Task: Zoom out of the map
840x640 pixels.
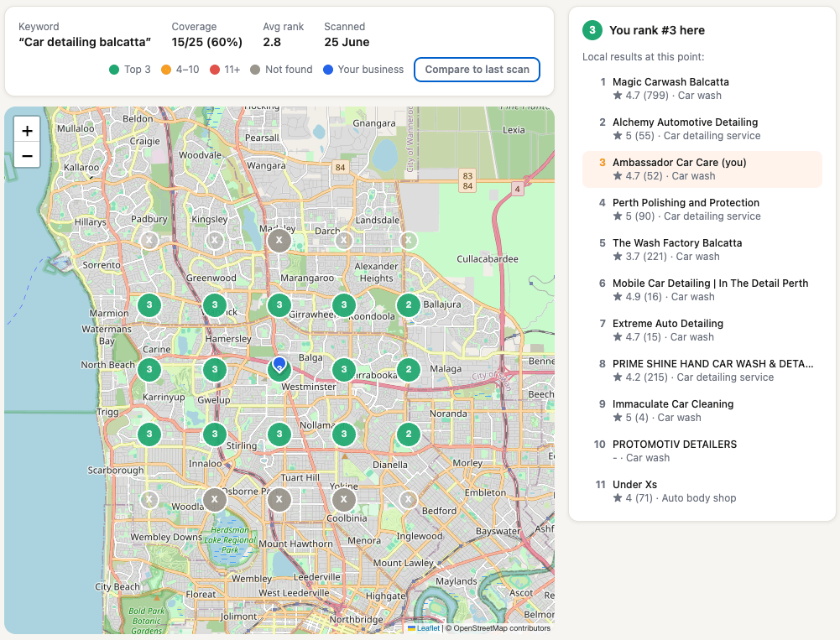Action: point(28,155)
